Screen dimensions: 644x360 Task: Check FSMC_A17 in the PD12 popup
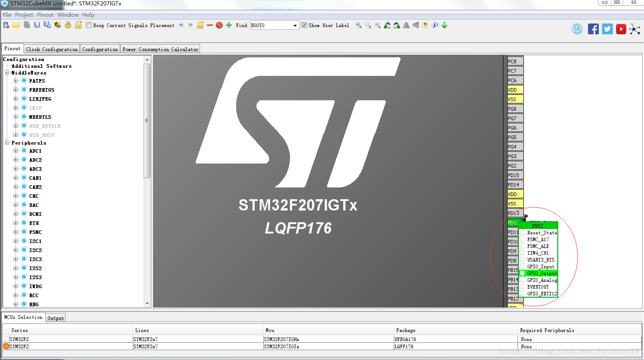[x=522, y=239]
